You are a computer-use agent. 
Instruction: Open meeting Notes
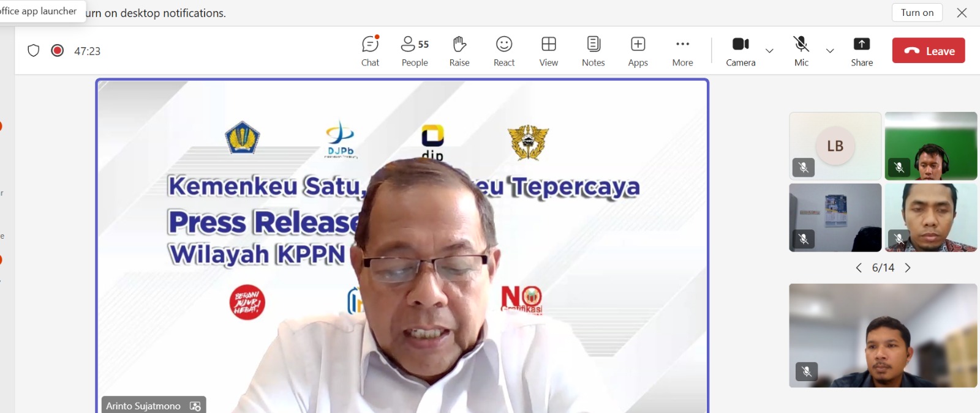click(594, 51)
